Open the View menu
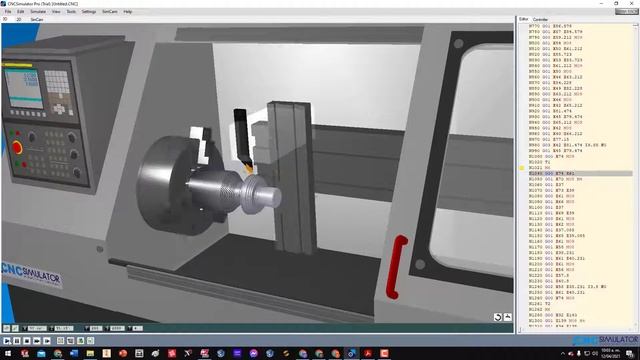 56,12
